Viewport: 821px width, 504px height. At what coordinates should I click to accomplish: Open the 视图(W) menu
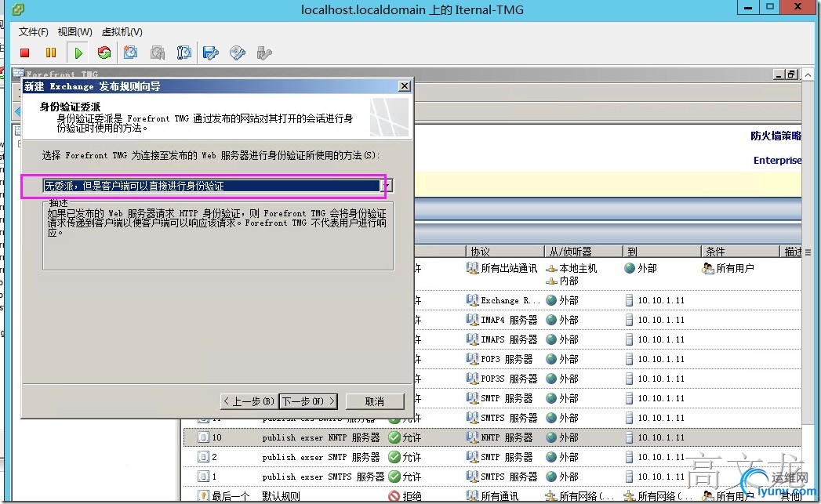click(74, 32)
